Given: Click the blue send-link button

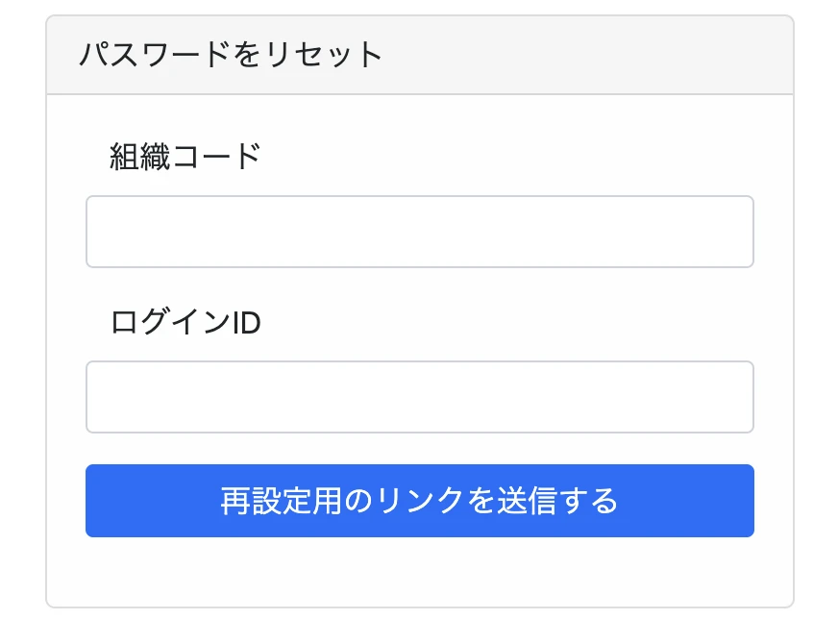Looking at the screenshot, I should tap(420, 501).
